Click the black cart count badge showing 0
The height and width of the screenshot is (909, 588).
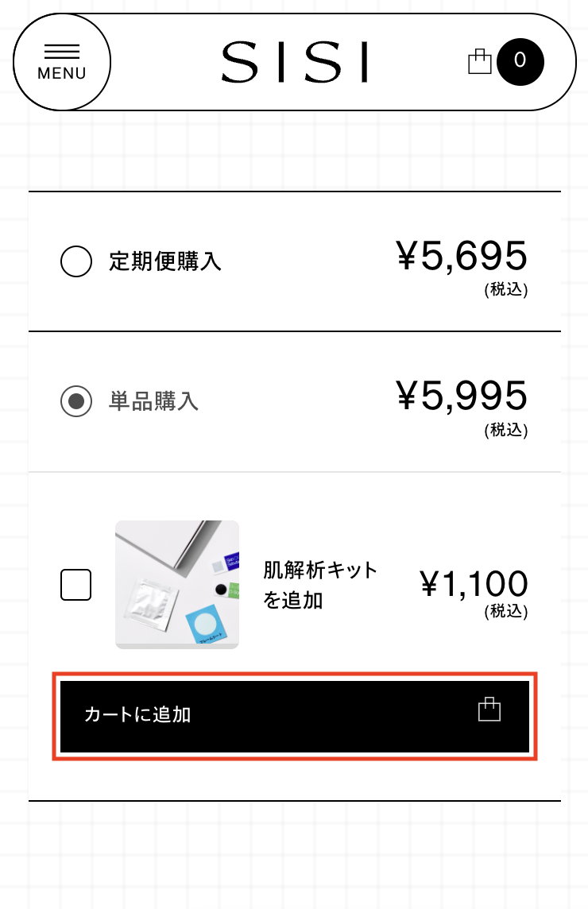520,61
